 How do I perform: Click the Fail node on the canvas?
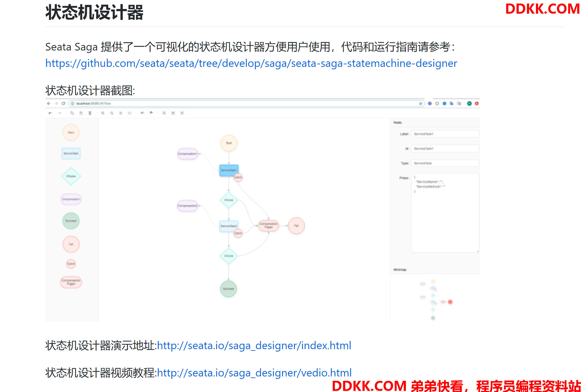pyautogui.click(x=296, y=226)
